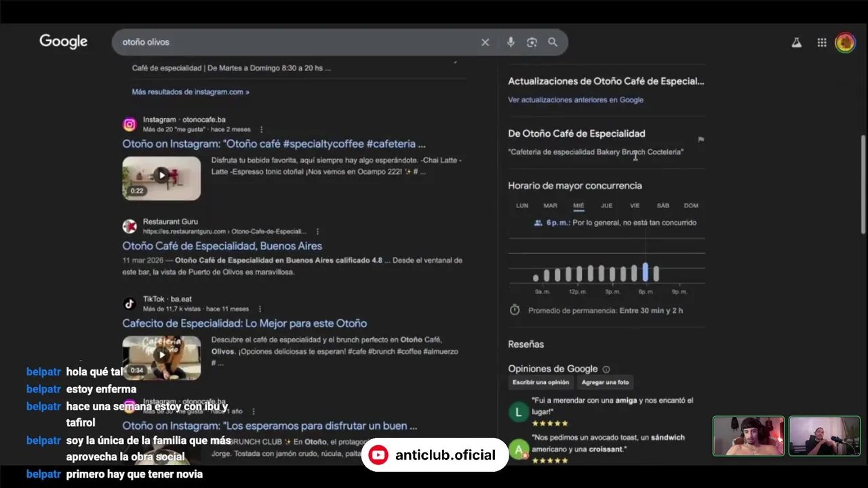The image size is (868, 488).
Task: Open Otoño on Instagram specialtycoffee result
Action: point(274,144)
